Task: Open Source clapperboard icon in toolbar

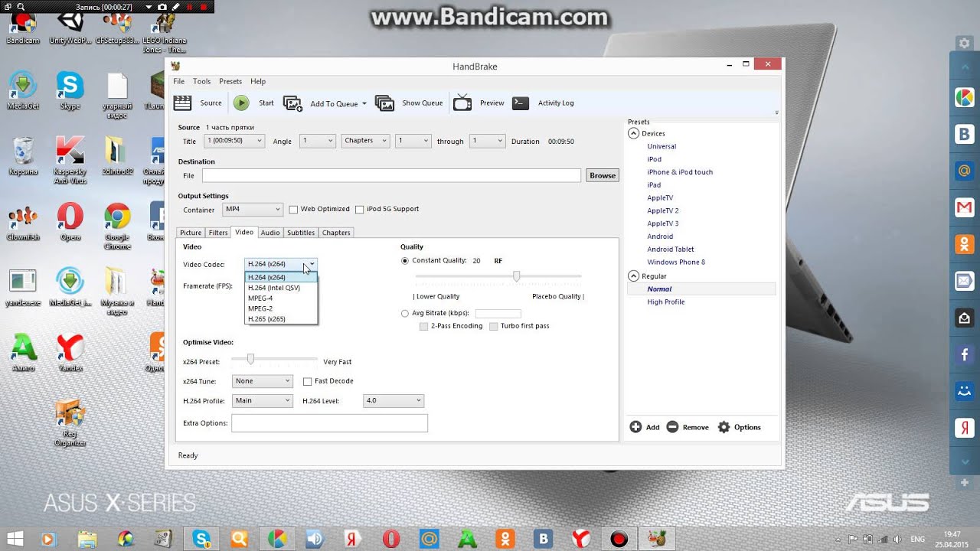Action: click(x=182, y=103)
